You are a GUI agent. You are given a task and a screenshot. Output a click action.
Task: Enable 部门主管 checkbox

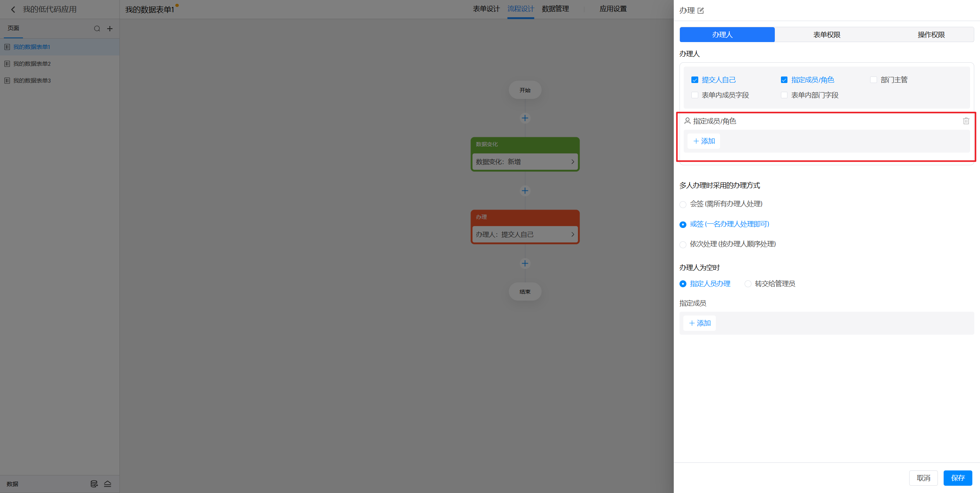pyautogui.click(x=873, y=80)
